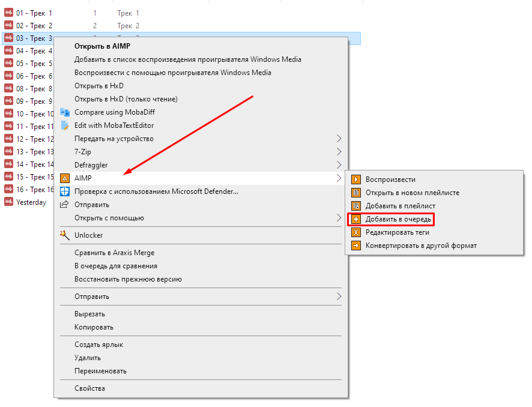Screen dimensions: 532x407
Task: Click the share icon next to Отправить
Action: coord(64,205)
